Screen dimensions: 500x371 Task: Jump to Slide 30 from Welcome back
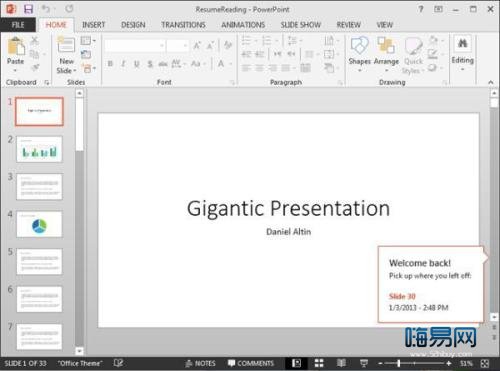click(x=402, y=296)
